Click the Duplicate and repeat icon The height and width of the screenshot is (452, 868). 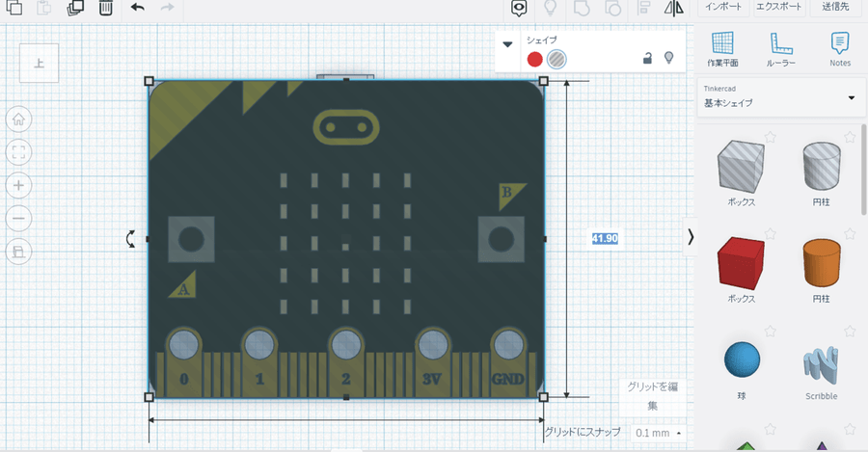[75, 8]
